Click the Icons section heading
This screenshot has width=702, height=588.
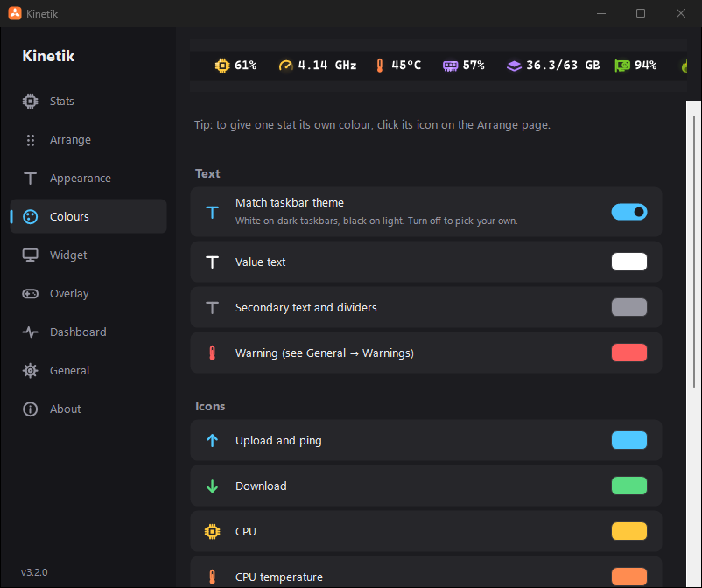tap(210, 406)
